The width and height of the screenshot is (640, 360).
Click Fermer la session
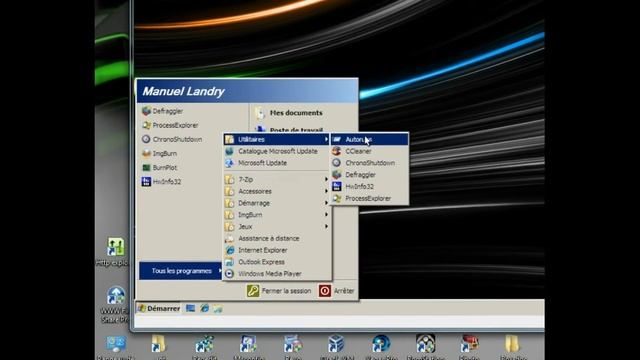click(x=279, y=291)
